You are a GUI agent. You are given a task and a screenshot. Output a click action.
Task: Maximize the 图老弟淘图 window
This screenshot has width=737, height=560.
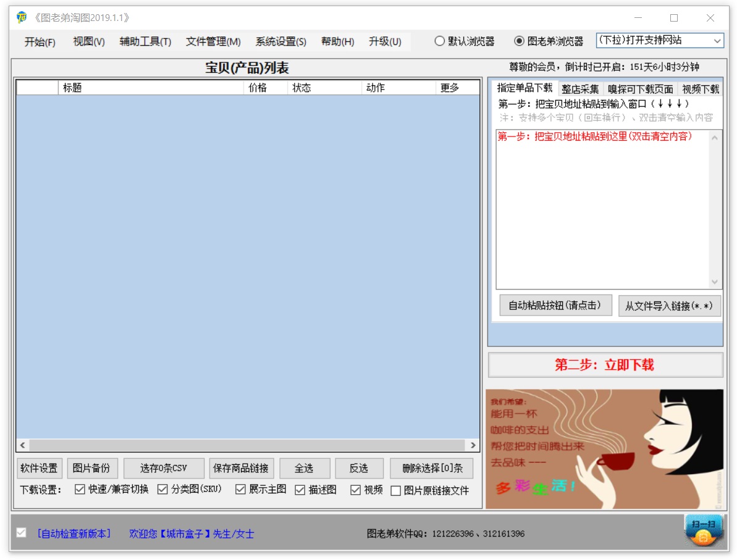coord(674,18)
